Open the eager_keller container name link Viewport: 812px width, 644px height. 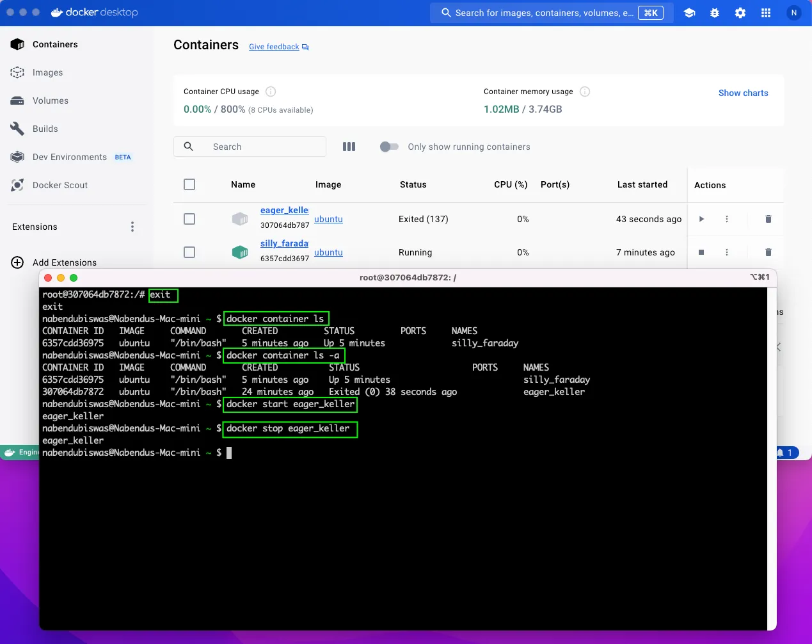[284, 210]
